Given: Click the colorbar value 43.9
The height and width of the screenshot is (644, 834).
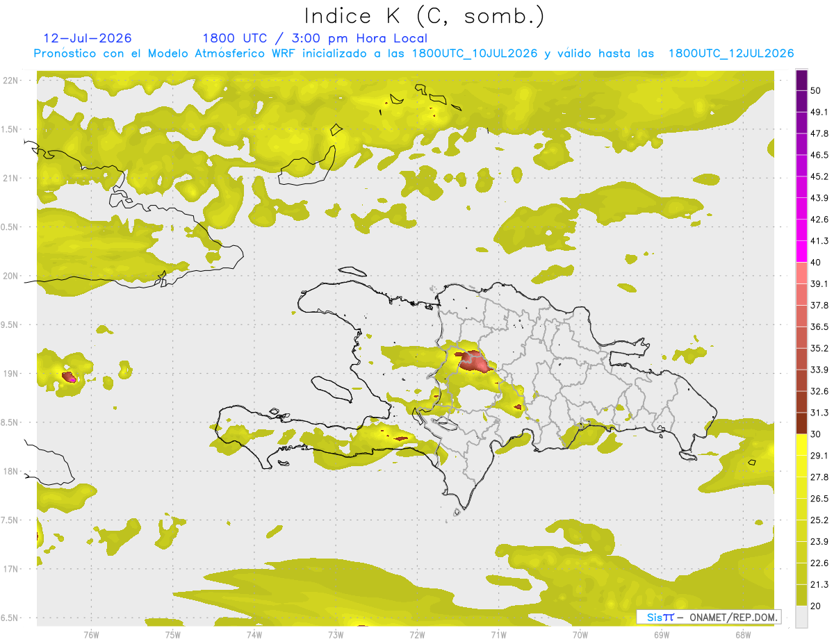Looking at the screenshot, I should (819, 198).
